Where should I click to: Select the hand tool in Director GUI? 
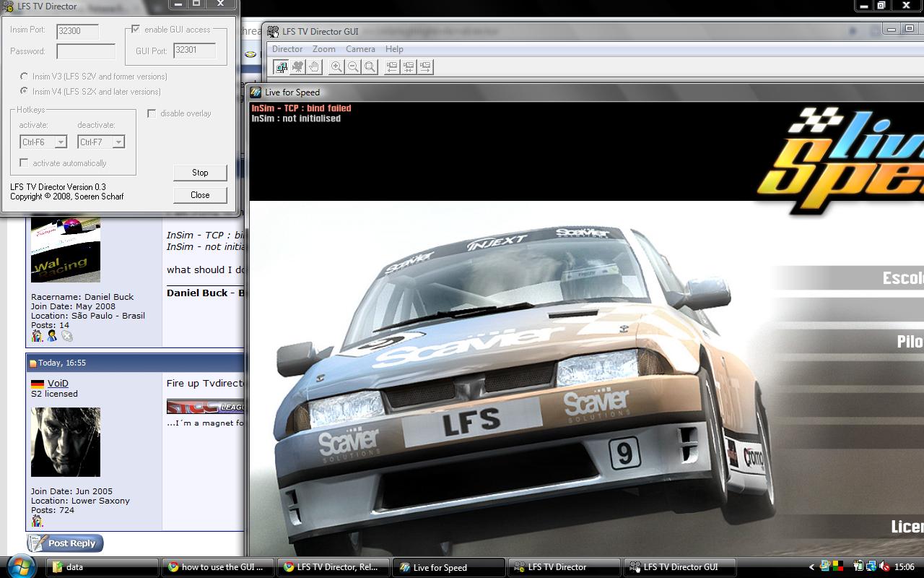(x=314, y=66)
